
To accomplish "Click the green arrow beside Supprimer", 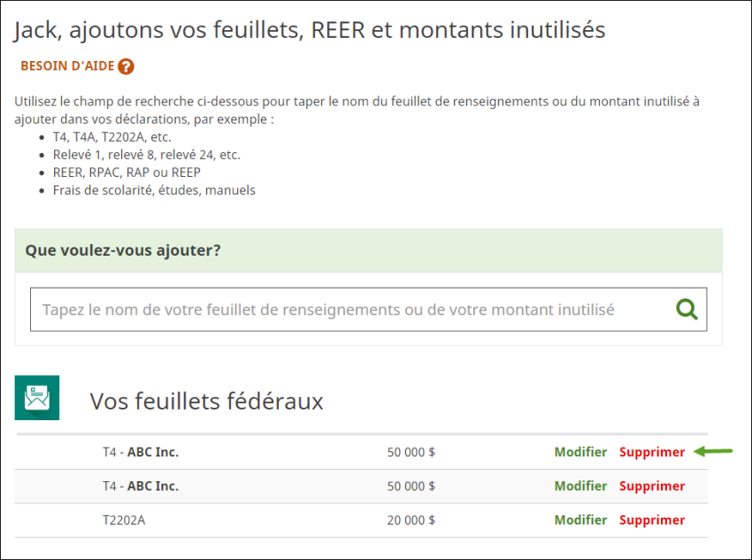I will click(714, 452).
